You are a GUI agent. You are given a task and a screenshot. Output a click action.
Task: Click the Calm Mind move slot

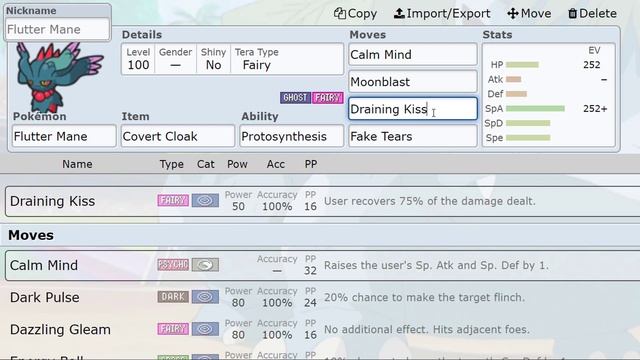pyautogui.click(x=413, y=55)
